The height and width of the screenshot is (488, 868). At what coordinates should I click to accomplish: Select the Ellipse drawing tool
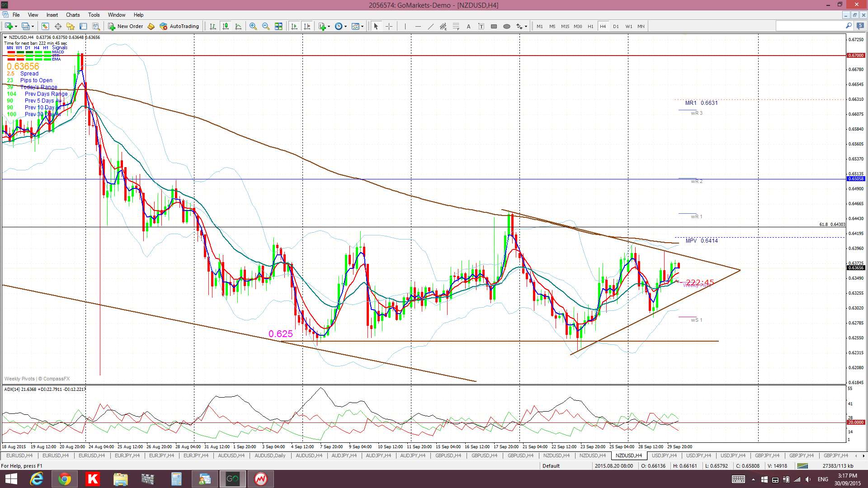tap(507, 26)
